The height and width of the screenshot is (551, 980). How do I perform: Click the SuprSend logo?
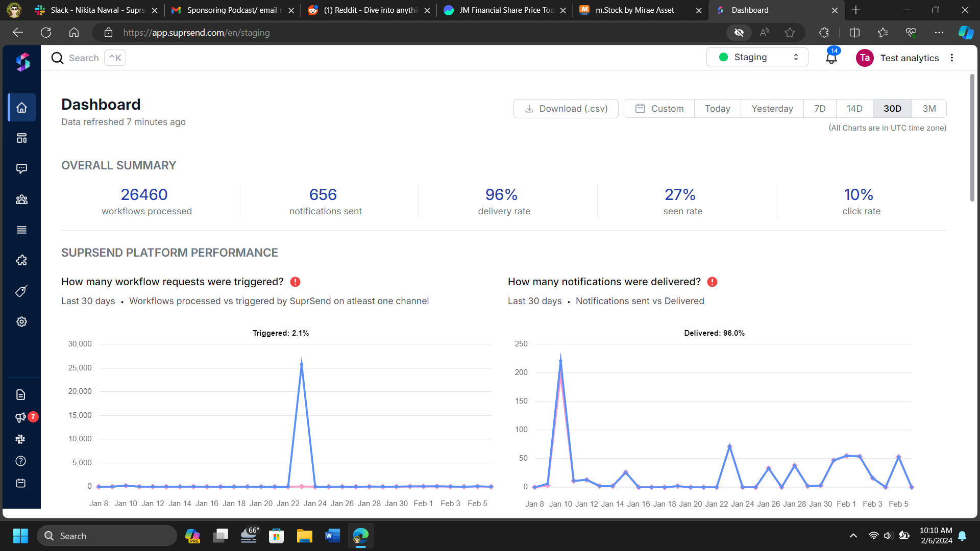pyautogui.click(x=22, y=62)
